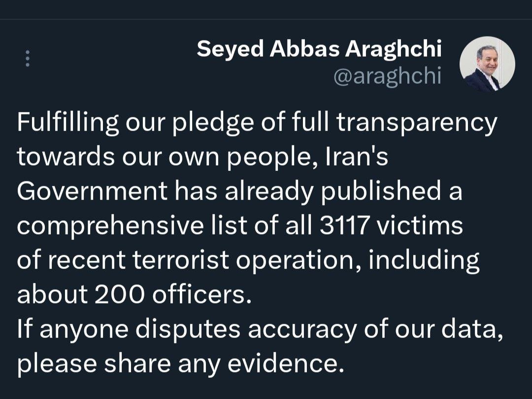The image size is (532, 399).
Task: Click the final line "please share any evidence."
Action: pyautogui.click(x=179, y=364)
